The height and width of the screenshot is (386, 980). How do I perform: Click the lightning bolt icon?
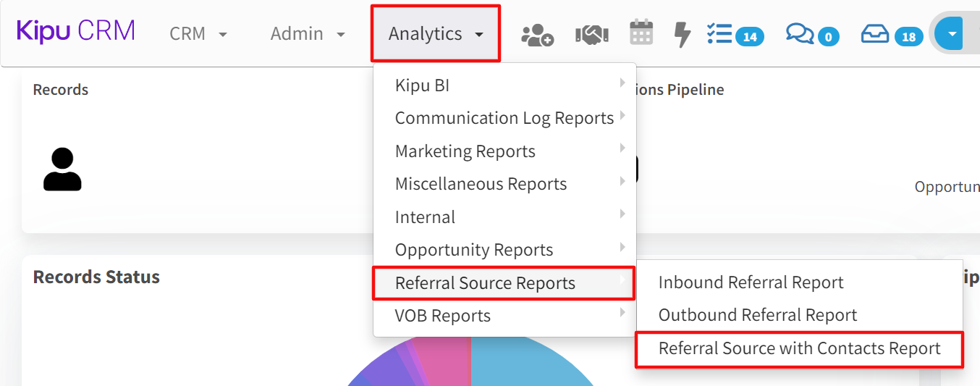point(682,34)
